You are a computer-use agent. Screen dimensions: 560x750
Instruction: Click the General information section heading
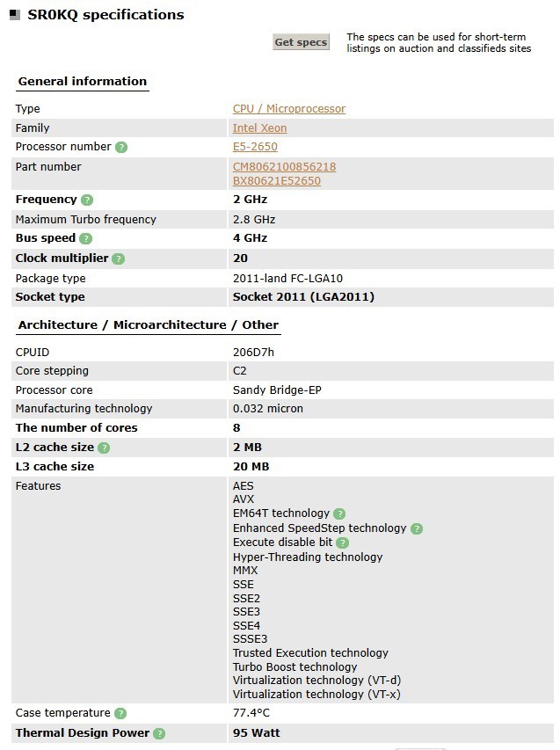point(83,82)
